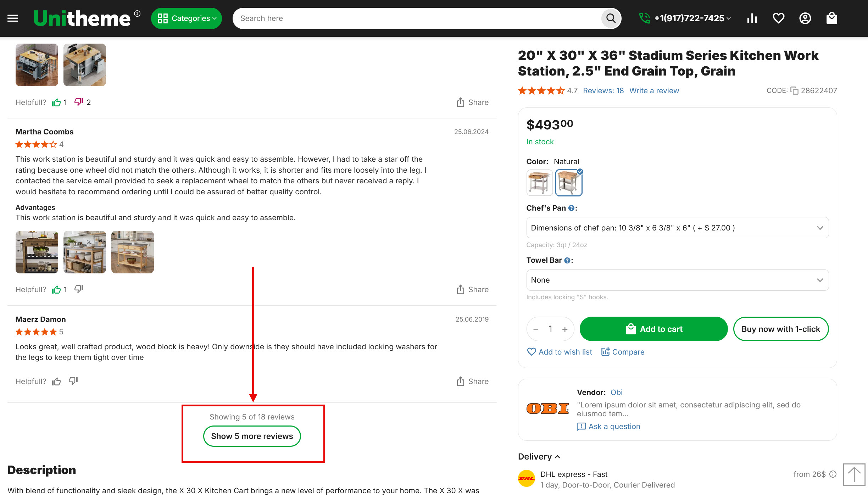
Task: Open the Towel Bar dropdown
Action: point(677,280)
